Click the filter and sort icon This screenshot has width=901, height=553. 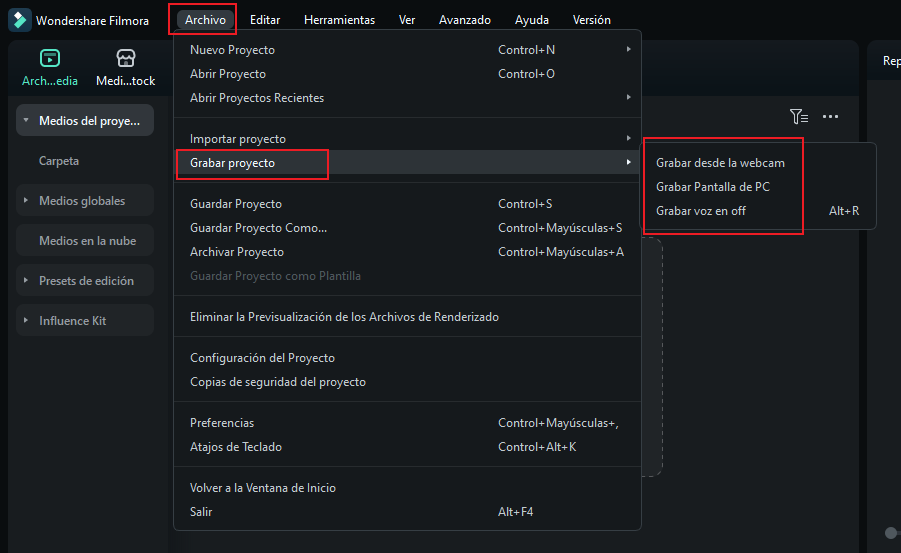click(x=799, y=117)
